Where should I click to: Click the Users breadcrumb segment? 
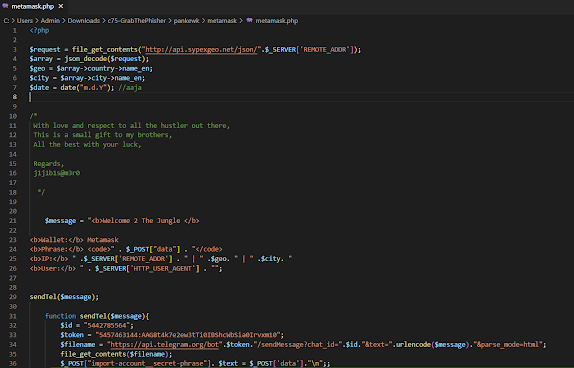click(x=25, y=21)
